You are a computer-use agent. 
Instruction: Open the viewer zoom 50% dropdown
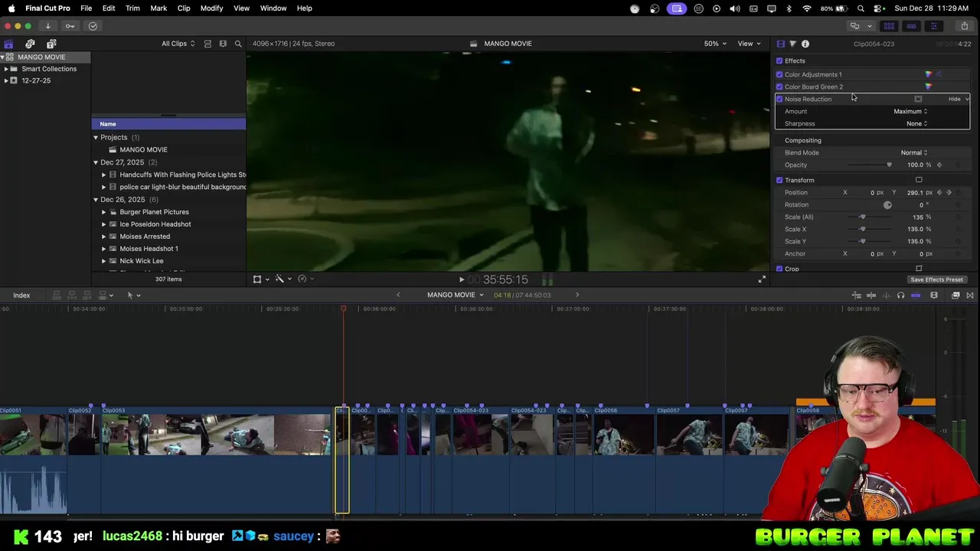click(x=716, y=44)
